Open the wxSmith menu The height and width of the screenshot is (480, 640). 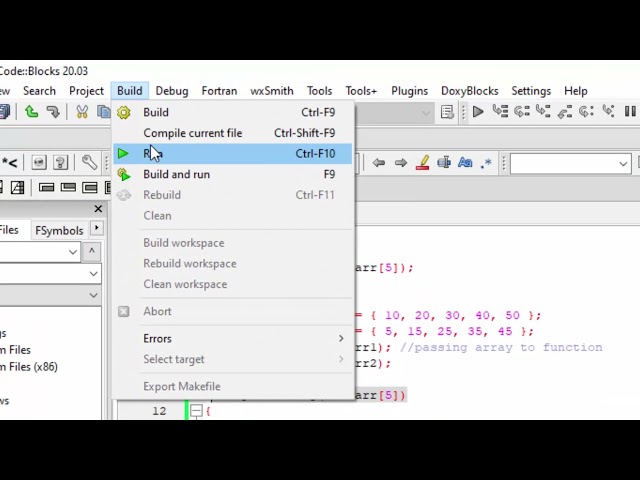(x=272, y=91)
